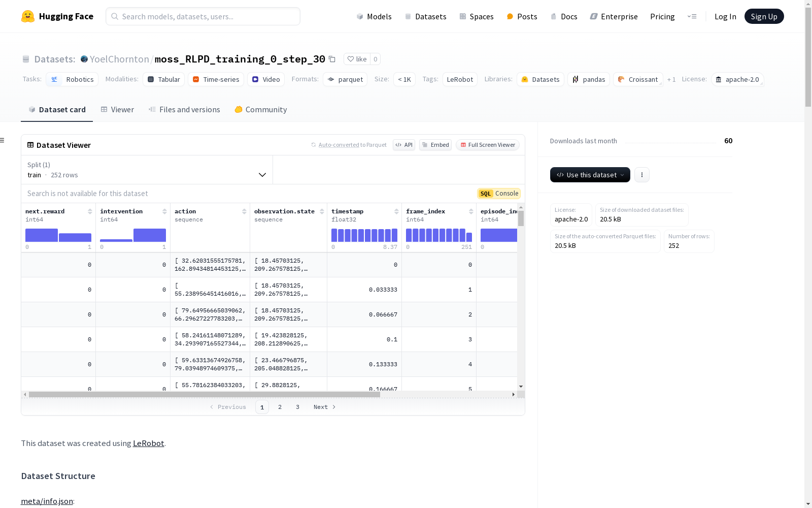Click the table vertical scrollbar thumb

pos(521,218)
